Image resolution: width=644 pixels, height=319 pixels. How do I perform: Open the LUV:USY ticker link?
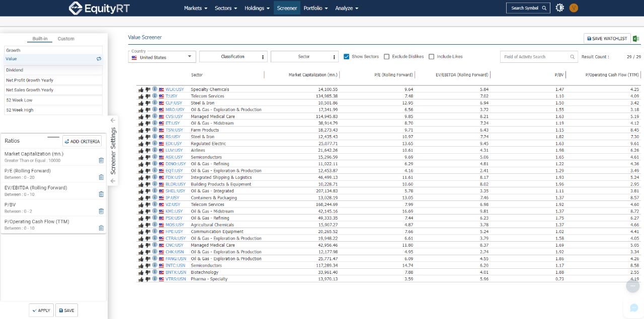(x=174, y=150)
